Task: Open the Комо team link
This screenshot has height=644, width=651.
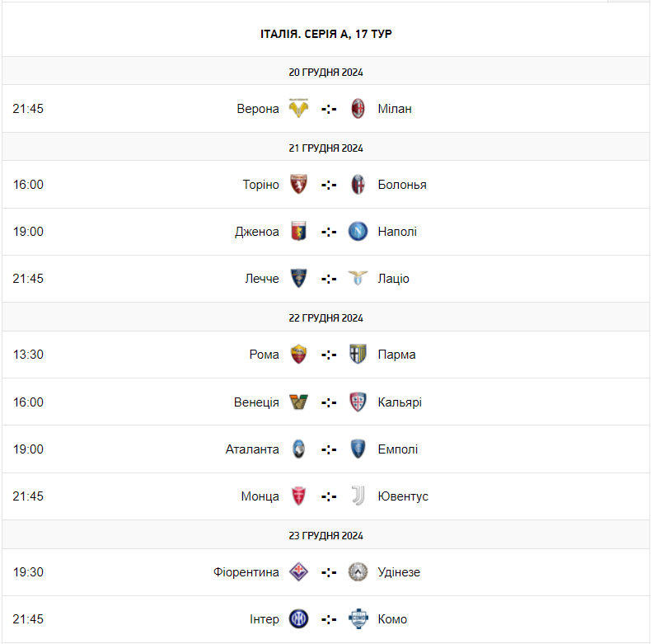Action: click(x=392, y=619)
